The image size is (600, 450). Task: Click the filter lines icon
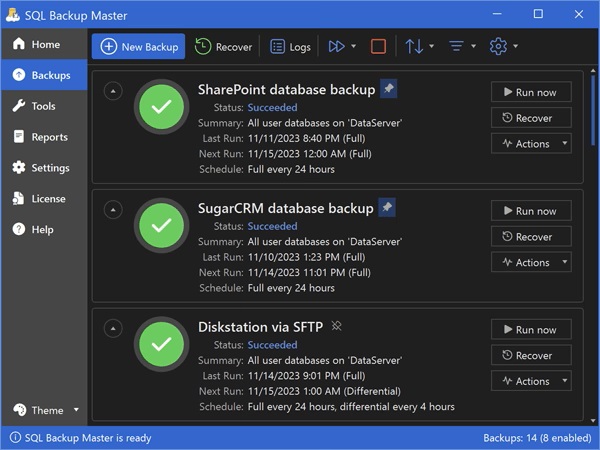(456, 46)
